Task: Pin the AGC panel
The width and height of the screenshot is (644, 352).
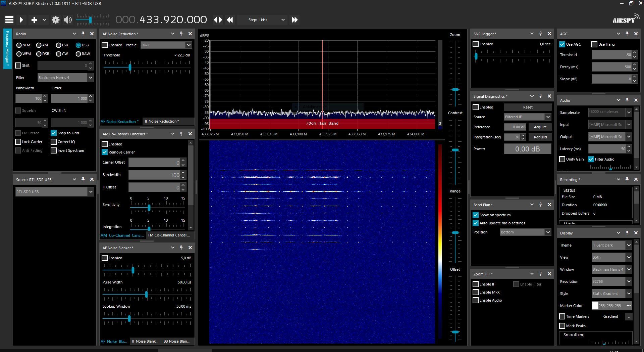Action: [x=627, y=34]
